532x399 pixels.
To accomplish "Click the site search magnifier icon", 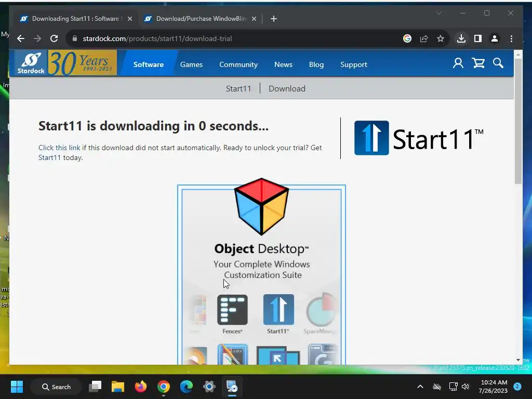I will 498,63.
